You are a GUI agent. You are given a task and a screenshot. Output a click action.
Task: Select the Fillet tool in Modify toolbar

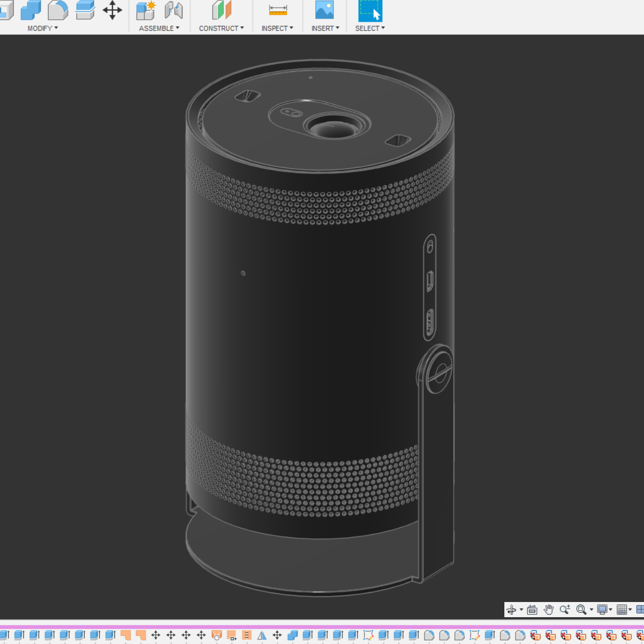pyautogui.click(x=58, y=10)
